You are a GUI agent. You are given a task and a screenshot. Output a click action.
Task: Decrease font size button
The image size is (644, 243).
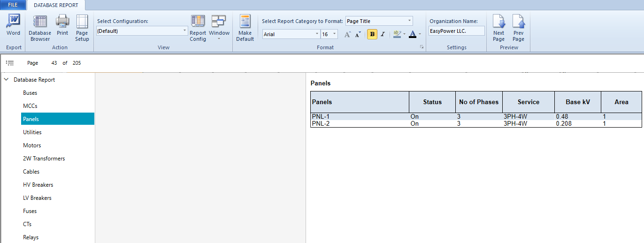358,34
